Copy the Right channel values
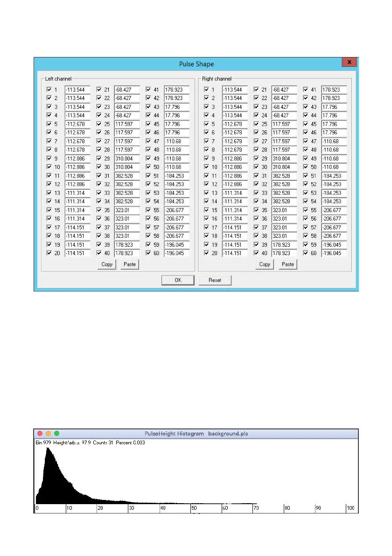Viewport: 392px width, 556px height. coord(265,264)
